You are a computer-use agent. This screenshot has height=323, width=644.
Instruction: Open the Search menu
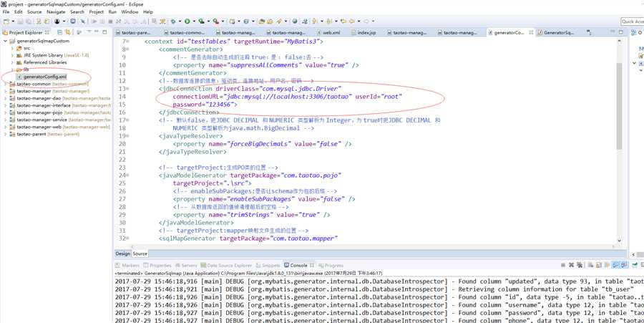coord(77,12)
